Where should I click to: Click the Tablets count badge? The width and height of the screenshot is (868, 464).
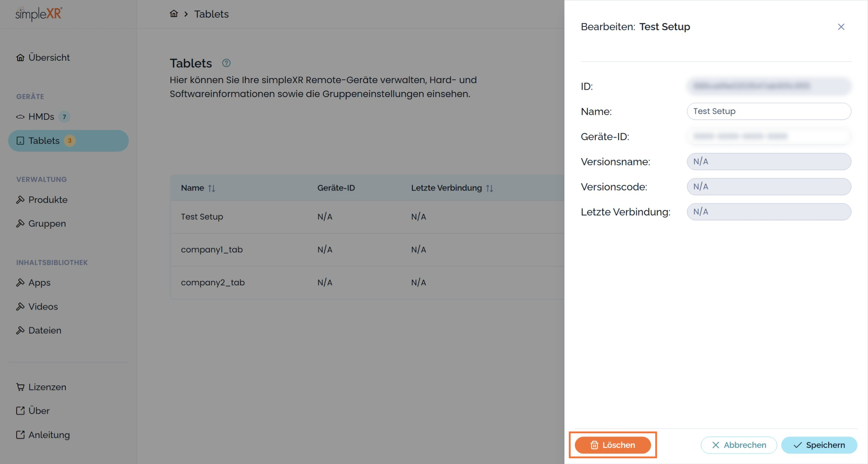point(69,141)
